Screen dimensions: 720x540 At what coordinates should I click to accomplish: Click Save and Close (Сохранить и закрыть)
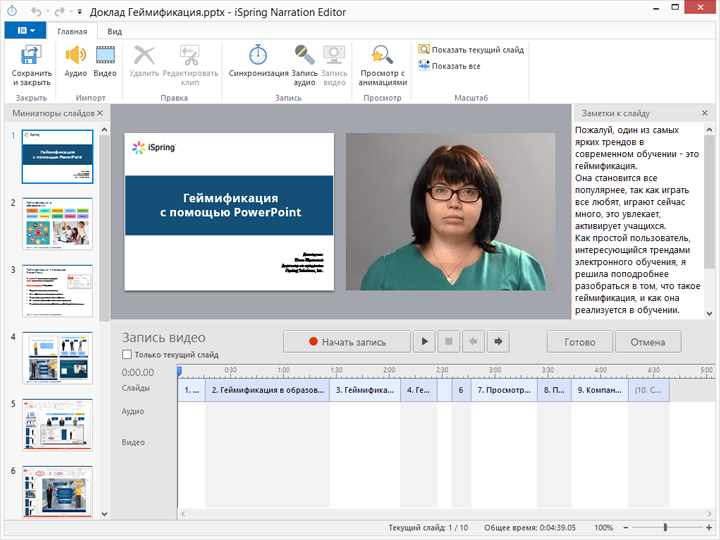click(31, 65)
